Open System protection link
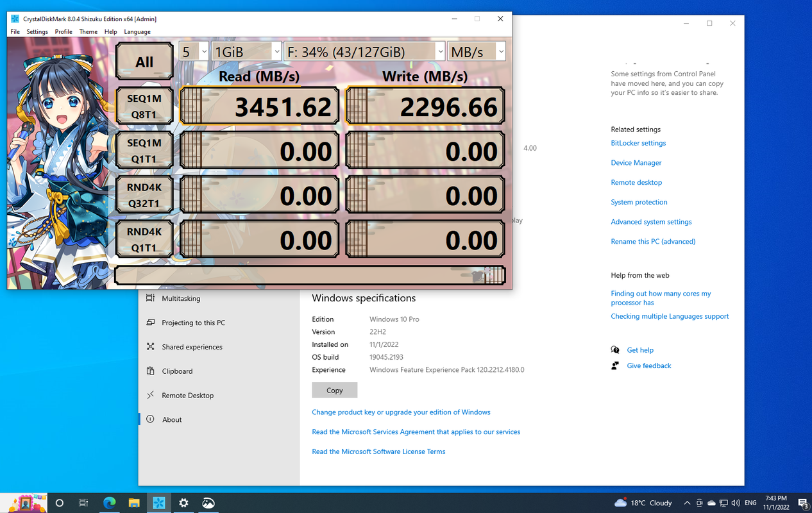812x513 pixels. point(639,202)
